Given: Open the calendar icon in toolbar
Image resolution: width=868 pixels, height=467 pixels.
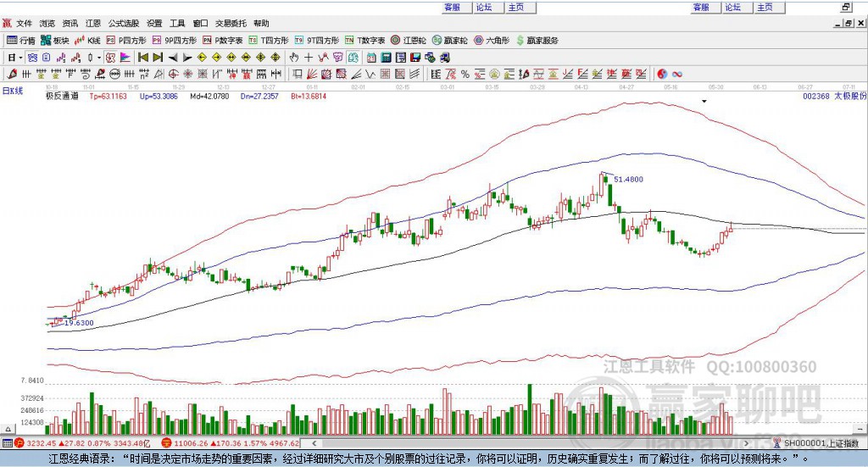Looking at the screenshot, I should tap(371, 58).
